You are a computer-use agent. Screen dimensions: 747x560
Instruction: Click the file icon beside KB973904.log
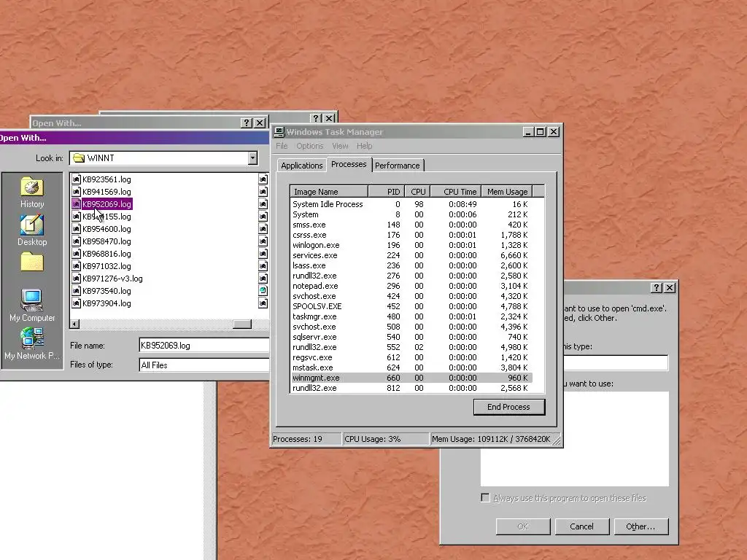(76, 303)
